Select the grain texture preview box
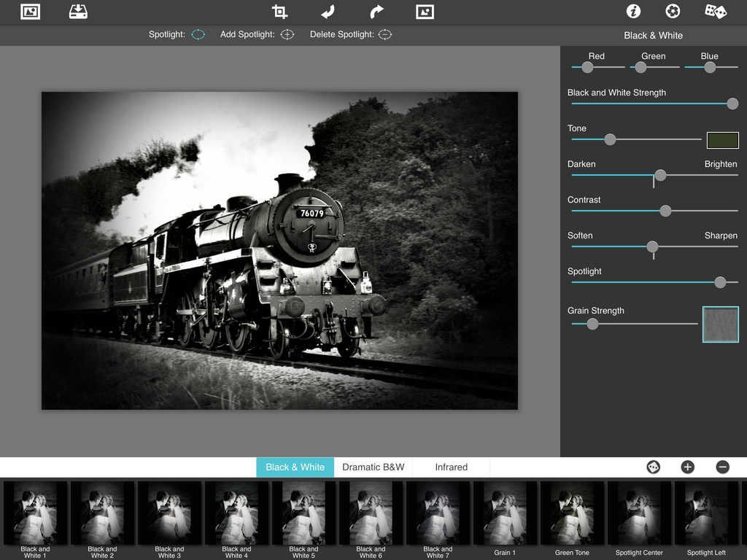Screen dimensions: 747x560 click(720, 324)
